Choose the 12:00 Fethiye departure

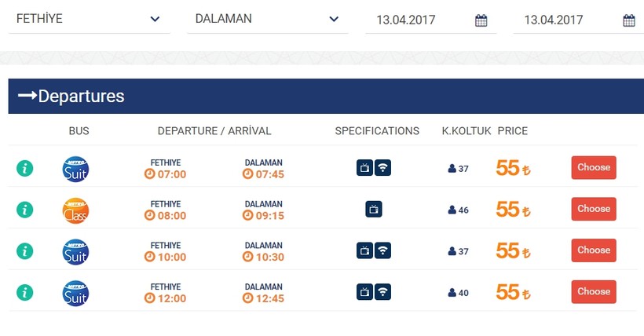tap(593, 292)
